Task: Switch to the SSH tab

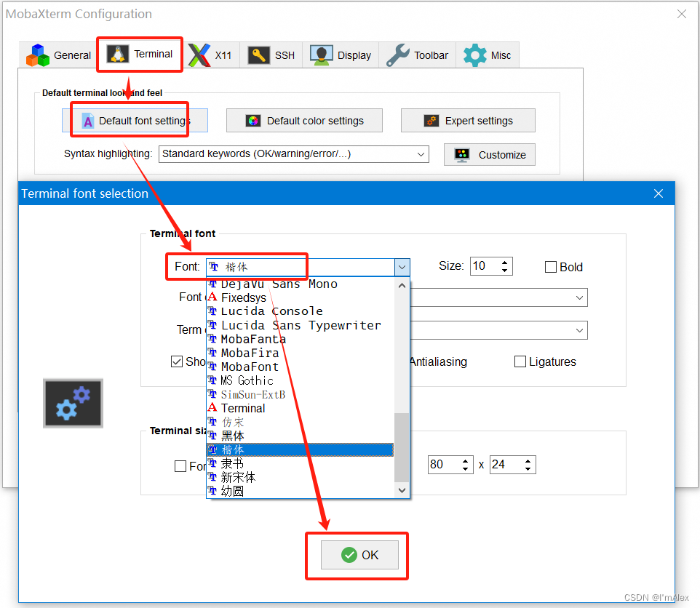Action: pyautogui.click(x=271, y=55)
